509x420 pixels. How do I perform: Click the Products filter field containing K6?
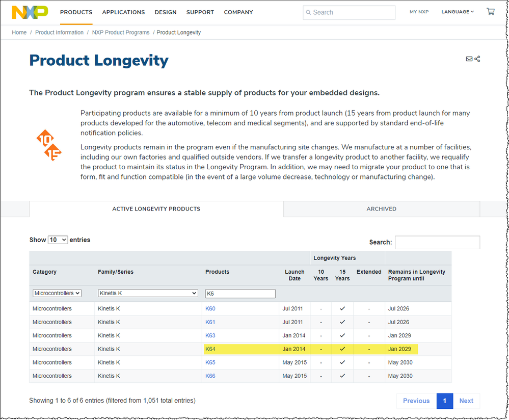click(x=240, y=294)
